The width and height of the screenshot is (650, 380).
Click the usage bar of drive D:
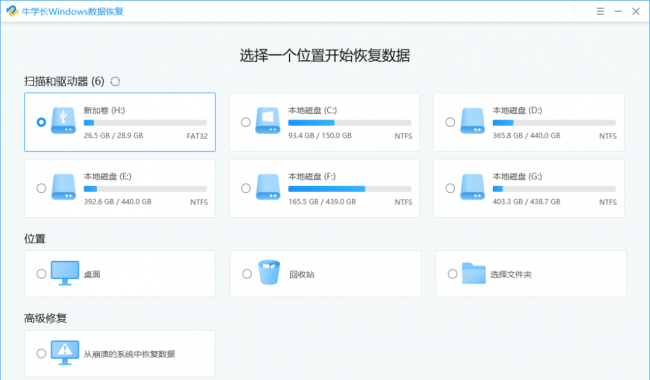[554, 123]
